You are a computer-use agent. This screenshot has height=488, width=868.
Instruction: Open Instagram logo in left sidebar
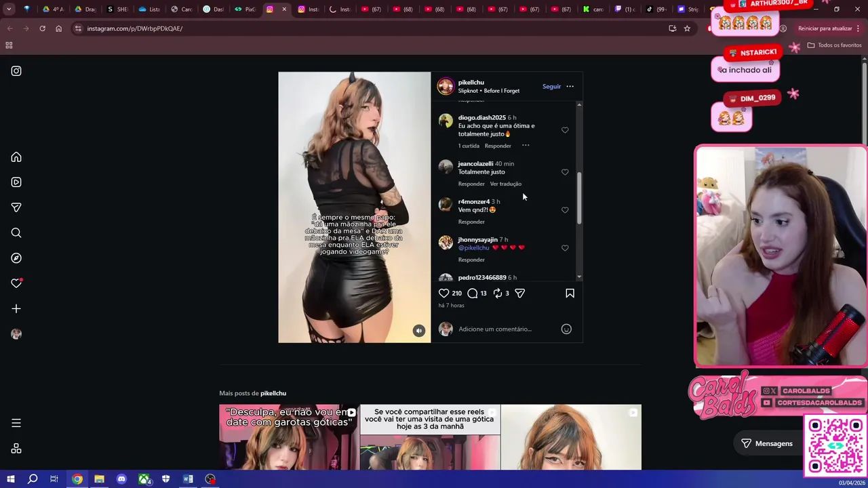click(16, 70)
